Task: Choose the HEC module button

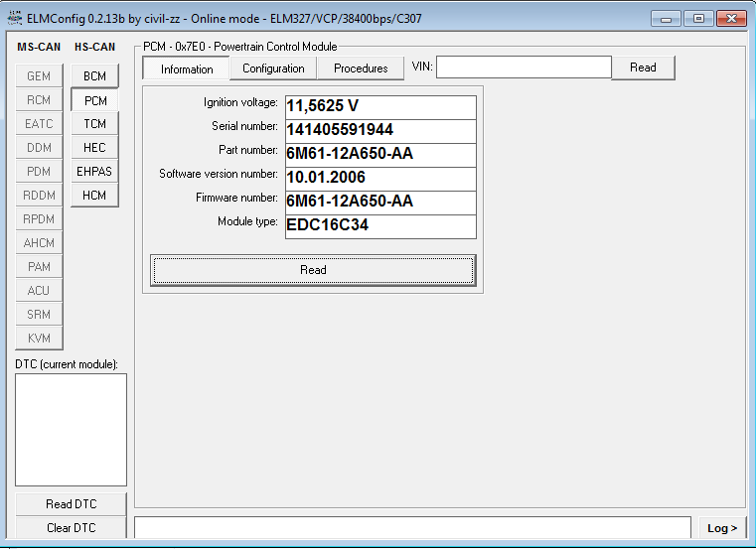Action: pyautogui.click(x=94, y=148)
